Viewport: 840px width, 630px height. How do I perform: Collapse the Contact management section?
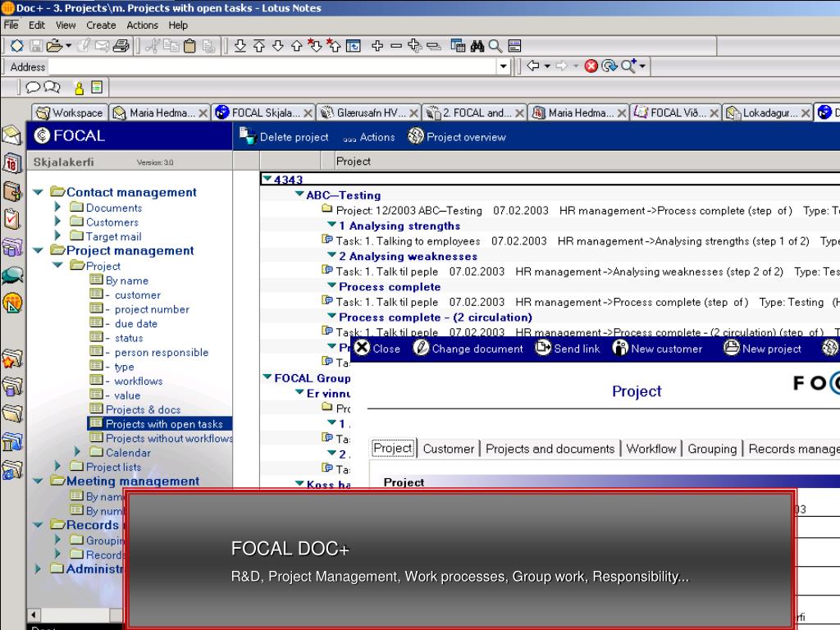click(x=38, y=192)
